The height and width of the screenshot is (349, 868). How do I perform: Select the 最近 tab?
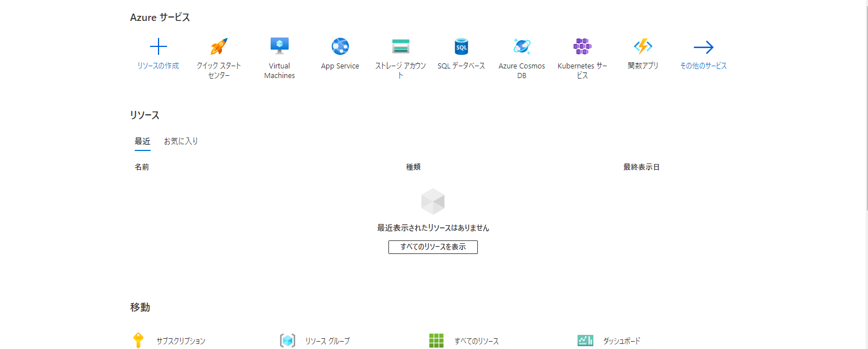(142, 141)
